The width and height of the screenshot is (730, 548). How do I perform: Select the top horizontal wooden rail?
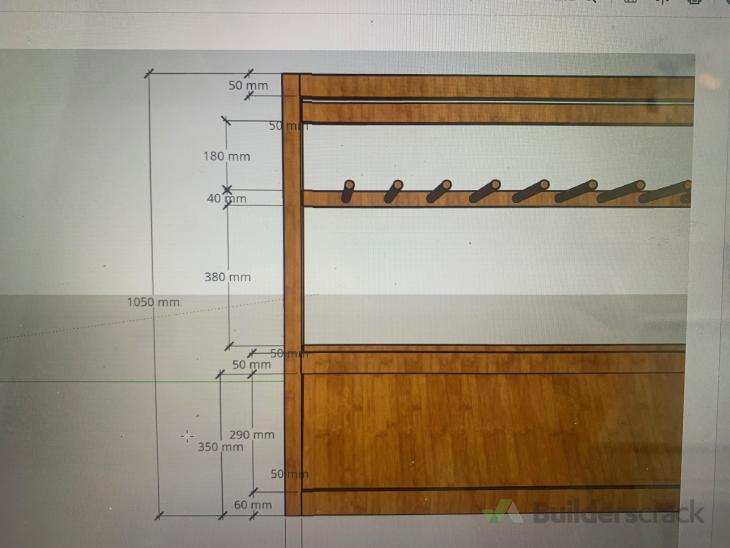point(495,87)
